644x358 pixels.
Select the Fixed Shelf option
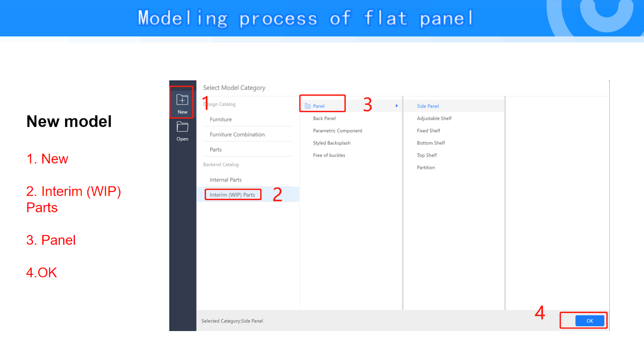[x=429, y=131]
